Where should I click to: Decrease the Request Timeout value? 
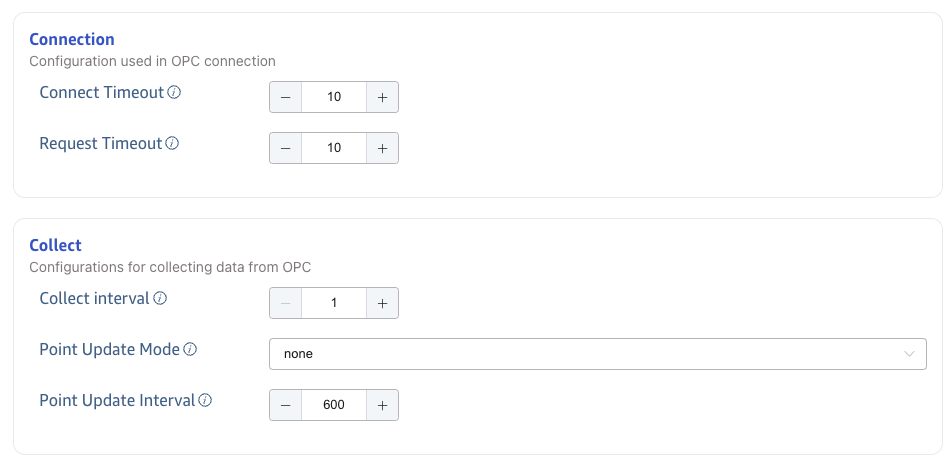point(285,148)
